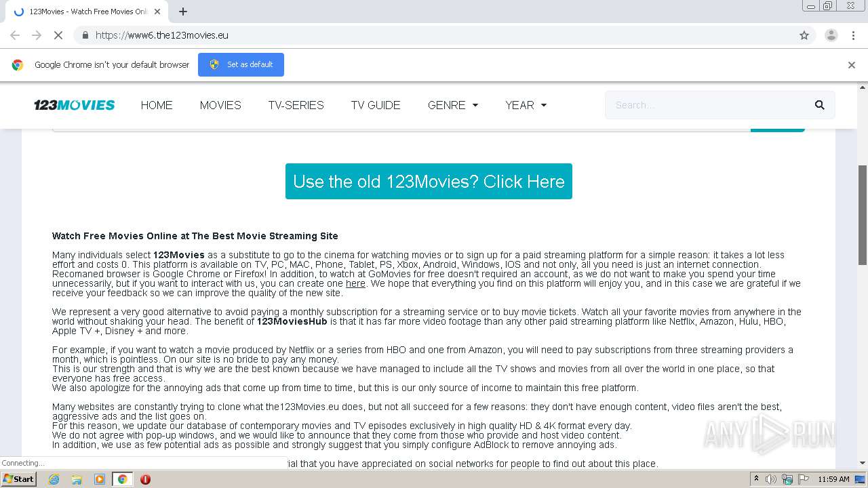Follow the 'here' account link

click(x=355, y=283)
